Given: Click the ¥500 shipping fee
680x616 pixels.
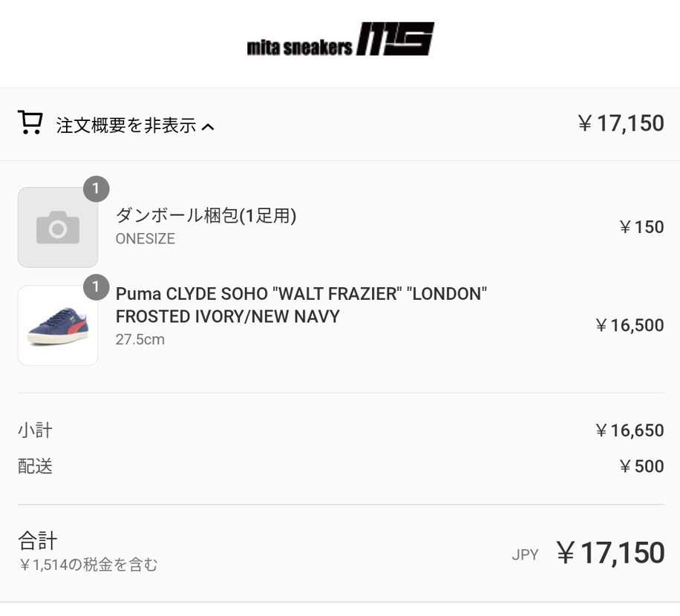Looking at the screenshot, I should pyautogui.click(x=641, y=466).
